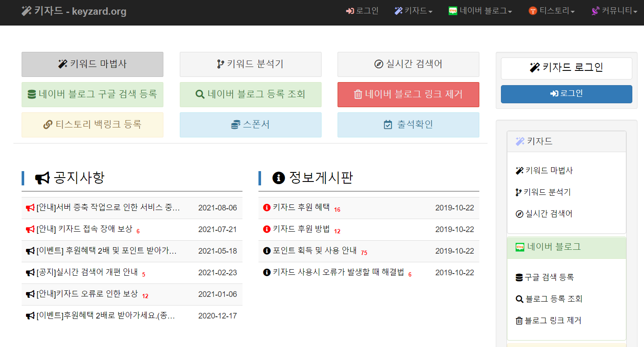Image resolution: width=644 pixels, height=347 pixels.
Task: Open notice 키자드 접속 장애 보상
Action: [84, 229]
